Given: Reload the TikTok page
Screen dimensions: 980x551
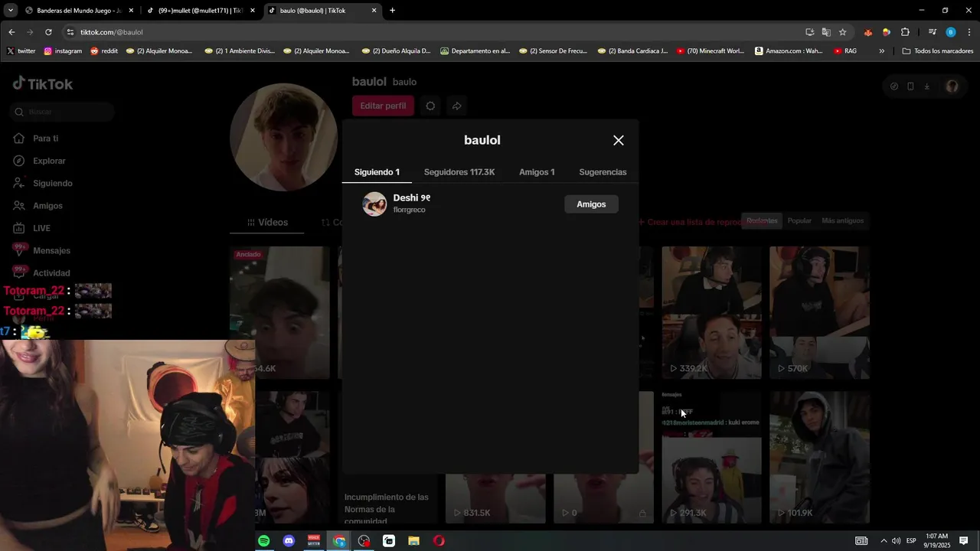Looking at the screenshot, I should point(48,32).
